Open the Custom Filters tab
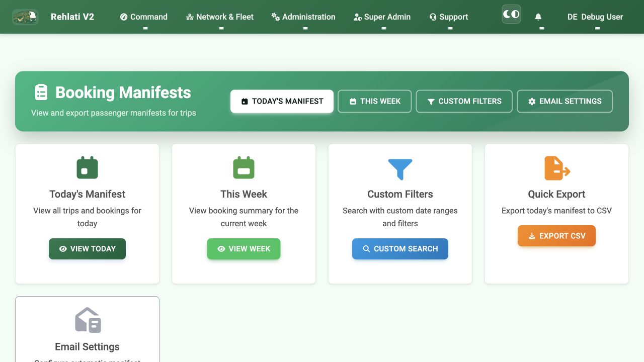Image resolution: width=644 pixels, height=362 pixels. 464,101
